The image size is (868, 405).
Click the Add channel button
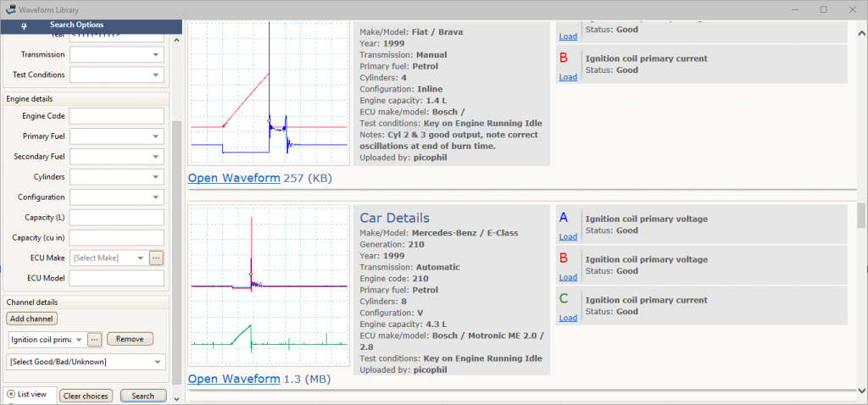31,319
